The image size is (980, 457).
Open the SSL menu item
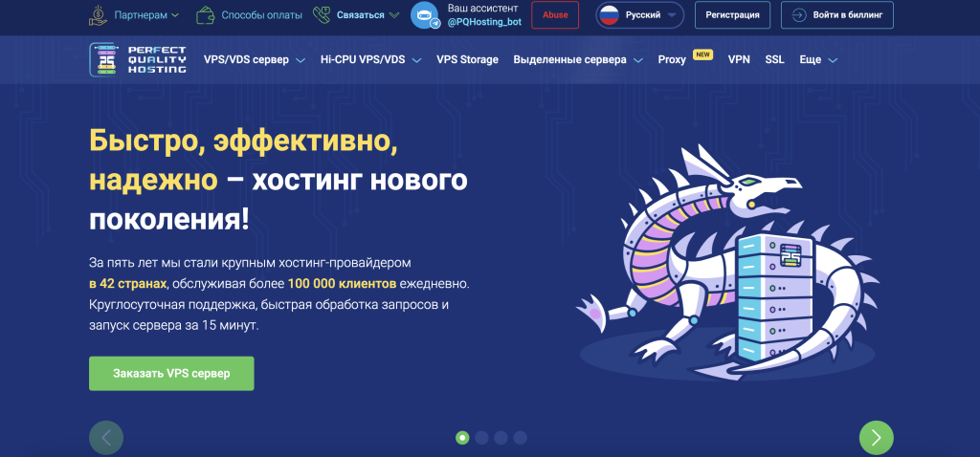point(774,59)
